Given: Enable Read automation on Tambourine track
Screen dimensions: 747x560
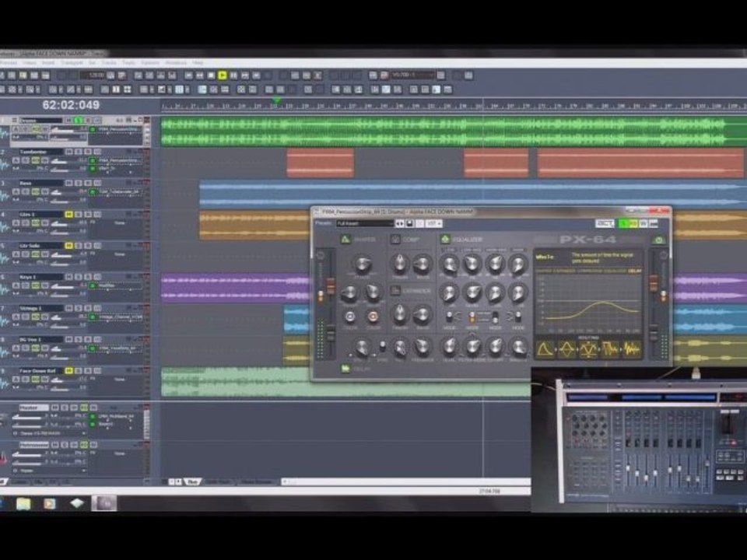Looking at the screenshot, I should (35, 160).
